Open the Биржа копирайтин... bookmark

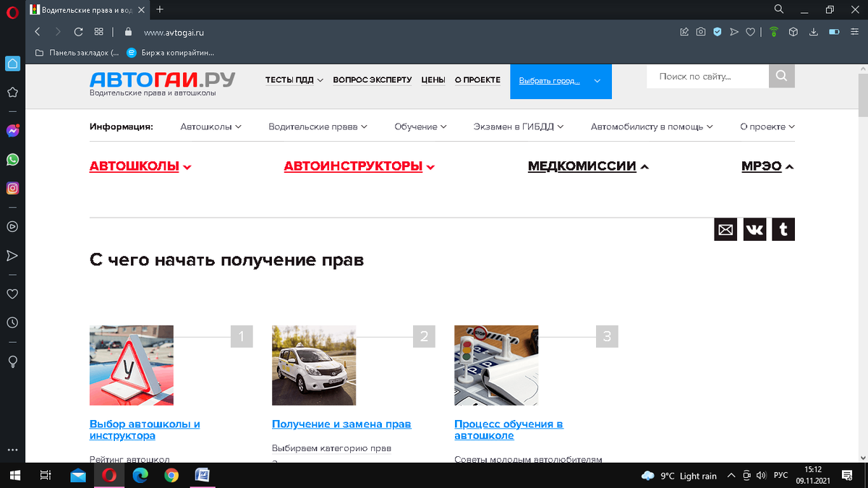click(x=171, y=53)
